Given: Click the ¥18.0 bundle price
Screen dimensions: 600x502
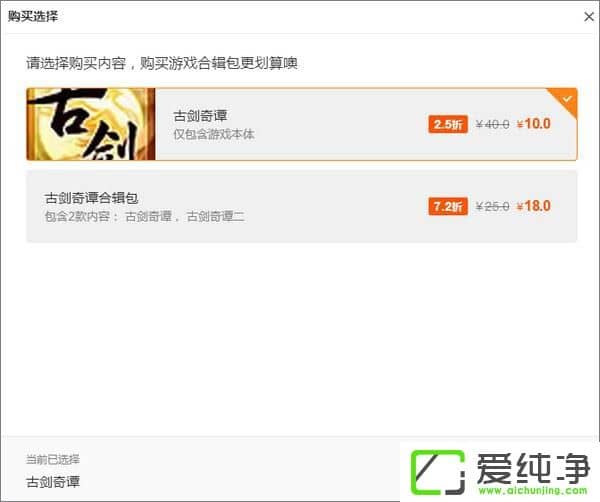Looking at the screenshot, I should coord(533,206).
